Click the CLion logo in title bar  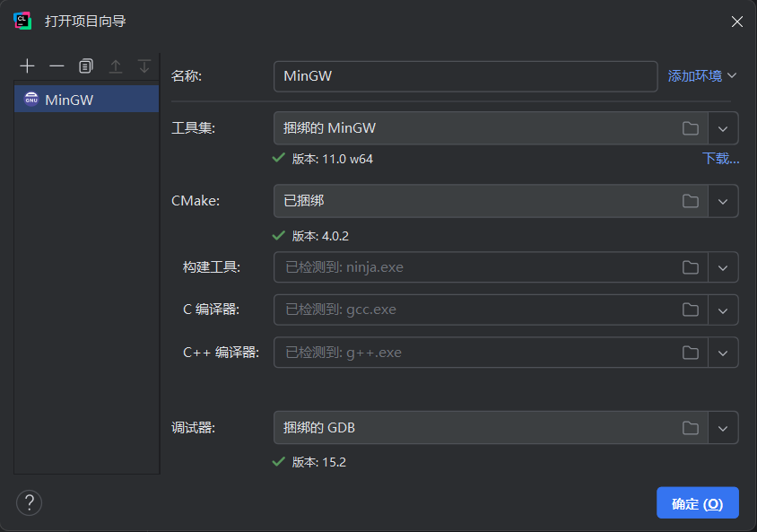point(22,21)
